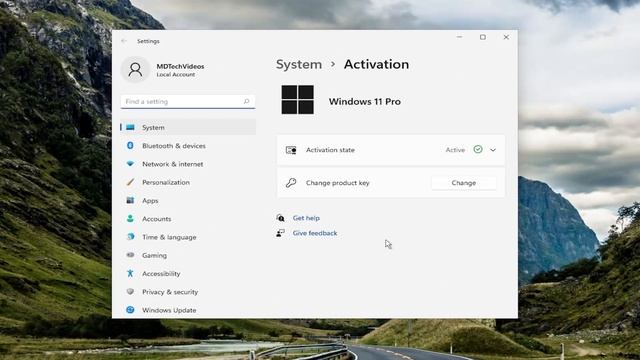
Task: Open the Activation state row
Action: (391, 150)
